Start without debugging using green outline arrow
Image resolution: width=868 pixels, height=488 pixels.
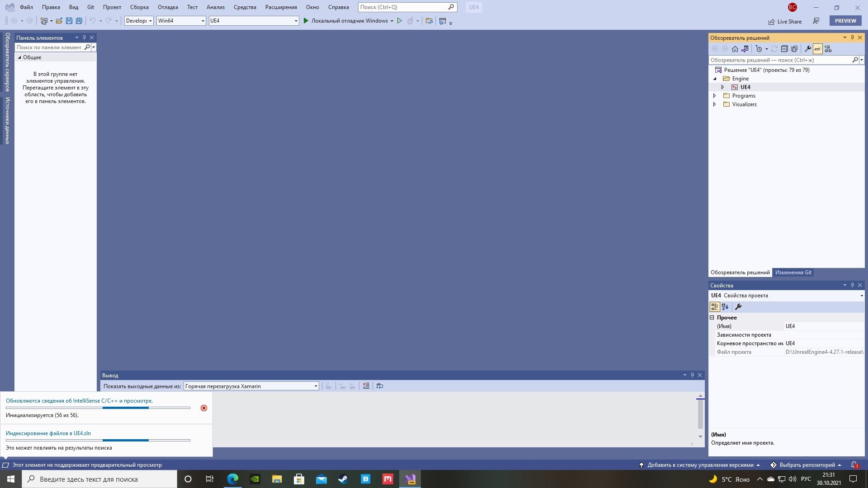tap(399, 21)
